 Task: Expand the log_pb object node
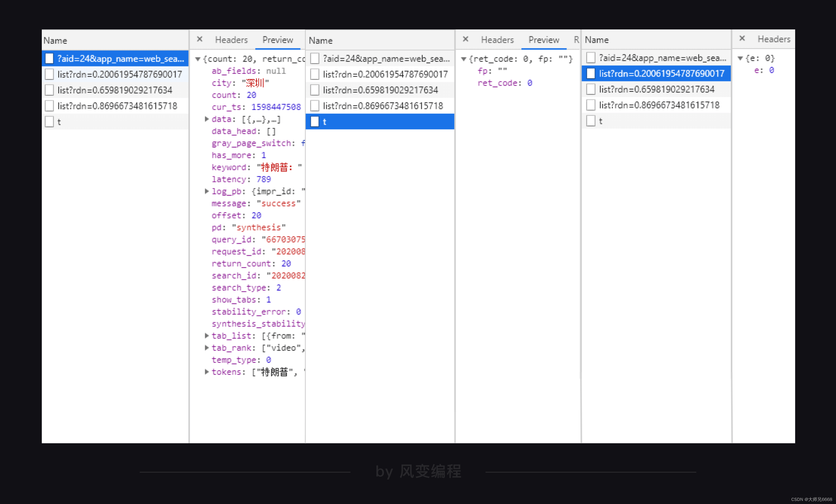(x=207, y=191)
